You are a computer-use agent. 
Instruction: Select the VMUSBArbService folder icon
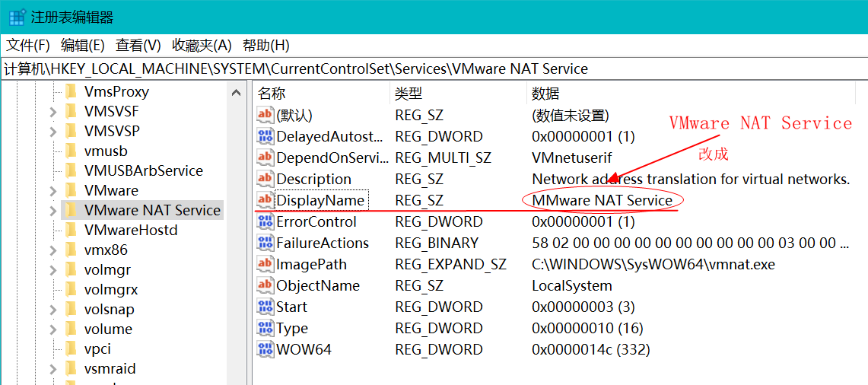71,170
